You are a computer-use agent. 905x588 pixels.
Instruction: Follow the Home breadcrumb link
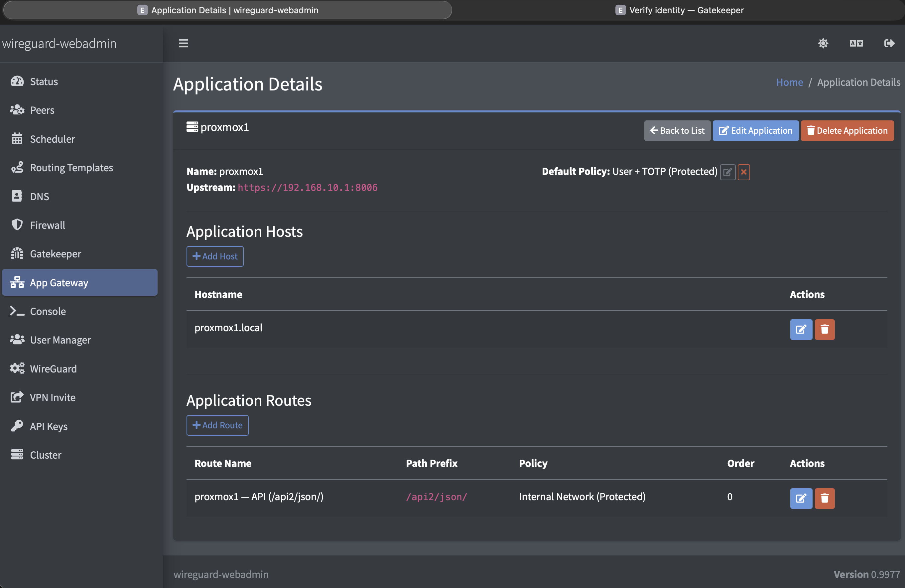pyautogui.click(x=789, y=82)
